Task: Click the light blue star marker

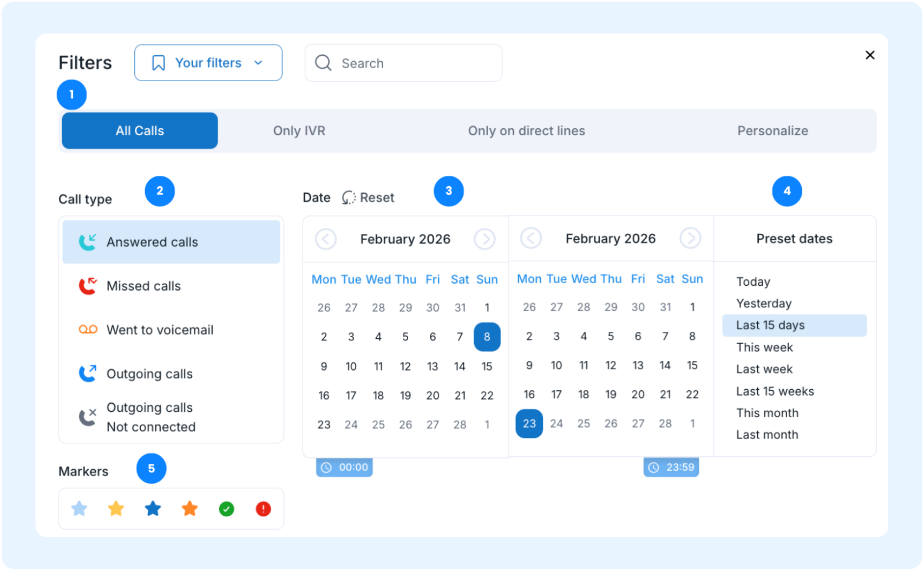Action: click(79, 509)
